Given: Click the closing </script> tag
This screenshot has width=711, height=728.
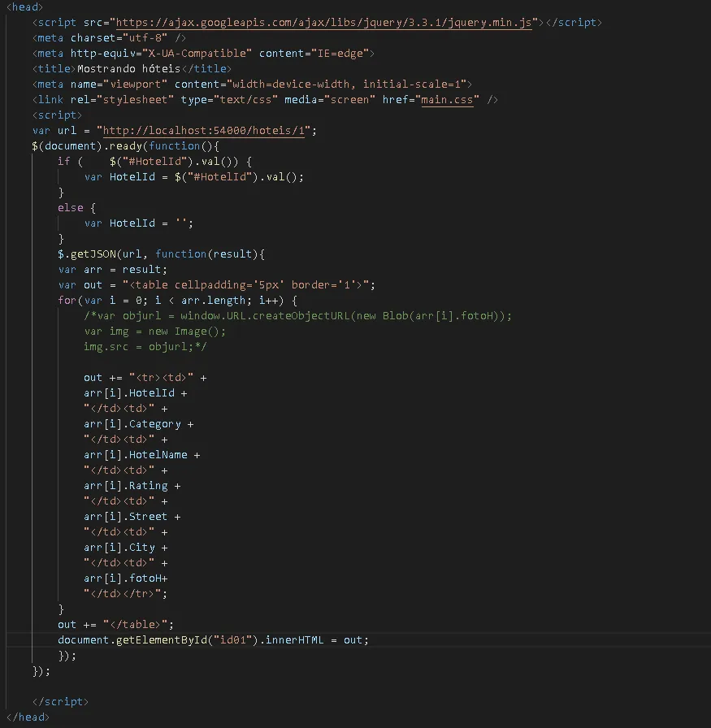Looking at the screenshot, I should coord(60,702).
